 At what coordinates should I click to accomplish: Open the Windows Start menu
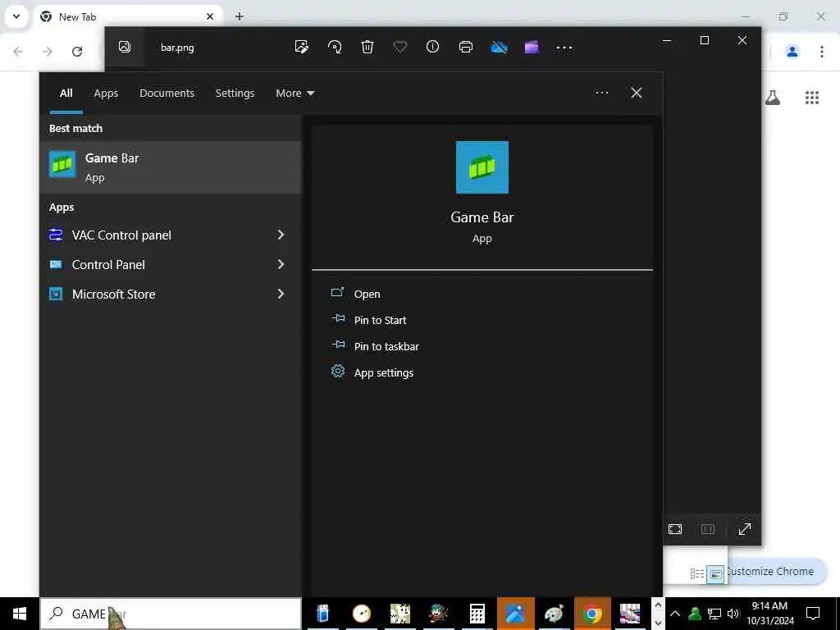click(20, 614)
